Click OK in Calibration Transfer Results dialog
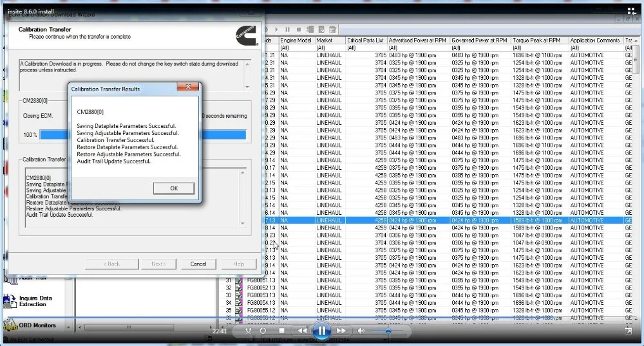 [174, 188]
